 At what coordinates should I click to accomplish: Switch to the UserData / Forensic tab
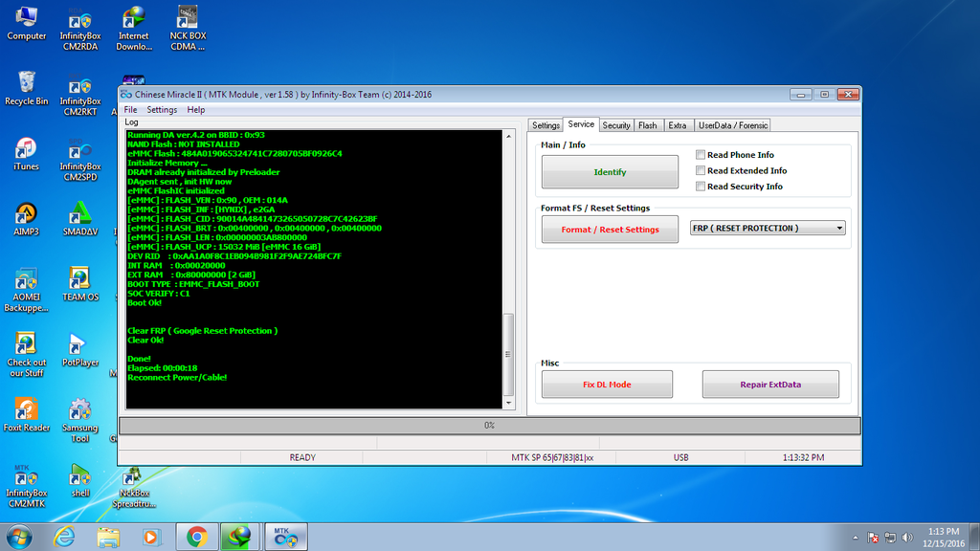(x=732, y=125)
